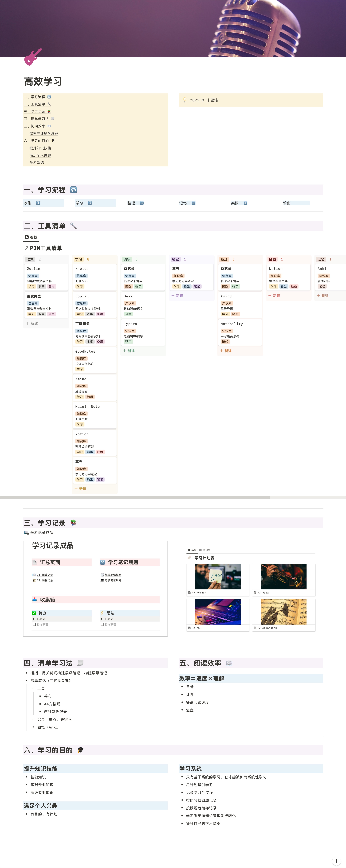Click the page icon before PJ_Python
Screen dimensions: 346x868
(189, 593)
